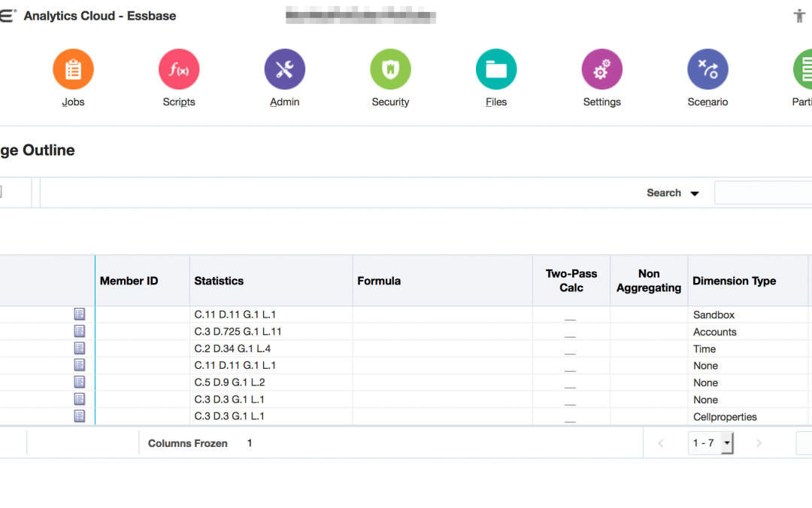Click the Columns Frozen label

pos(187,443)
